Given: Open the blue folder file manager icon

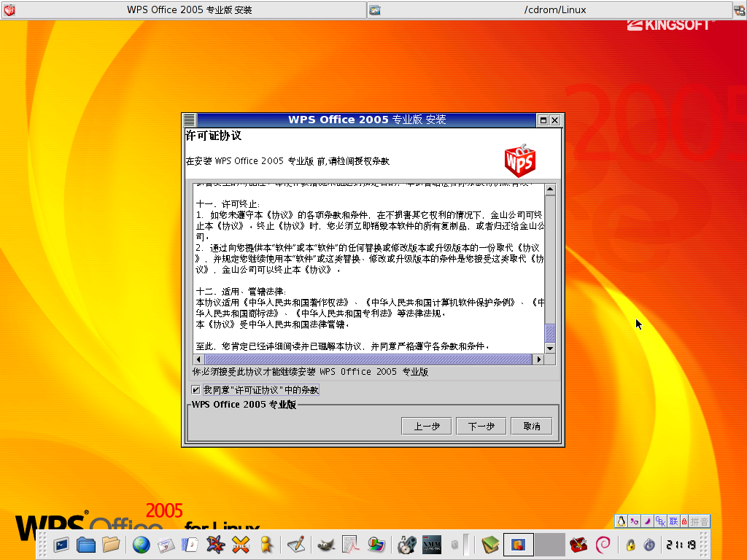Looking at the screenshot, I should pos(86,544).
